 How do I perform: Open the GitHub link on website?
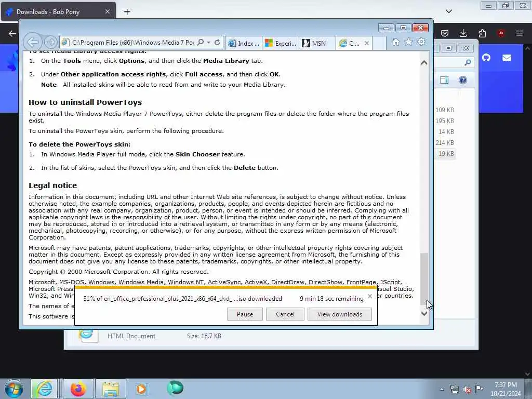[486, 58]
